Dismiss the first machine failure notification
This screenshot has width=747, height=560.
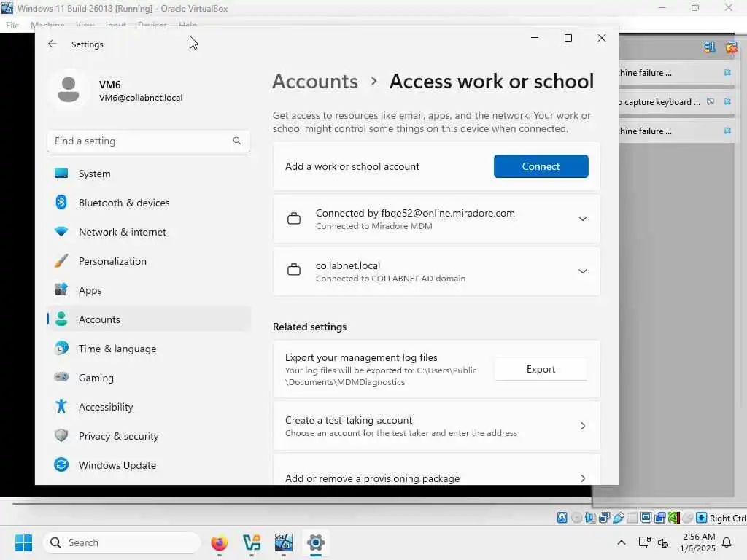coord(727,72)
